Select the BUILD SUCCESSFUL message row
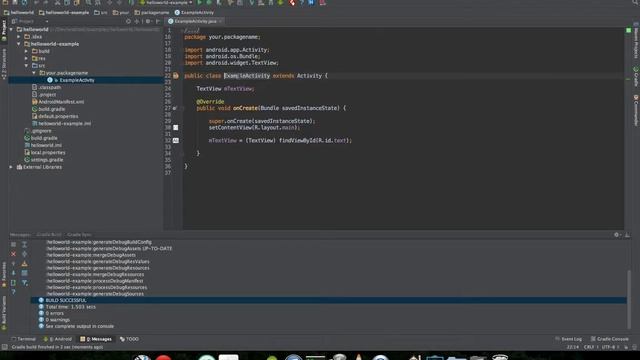The image size is (640, 360). coord(329,300)
